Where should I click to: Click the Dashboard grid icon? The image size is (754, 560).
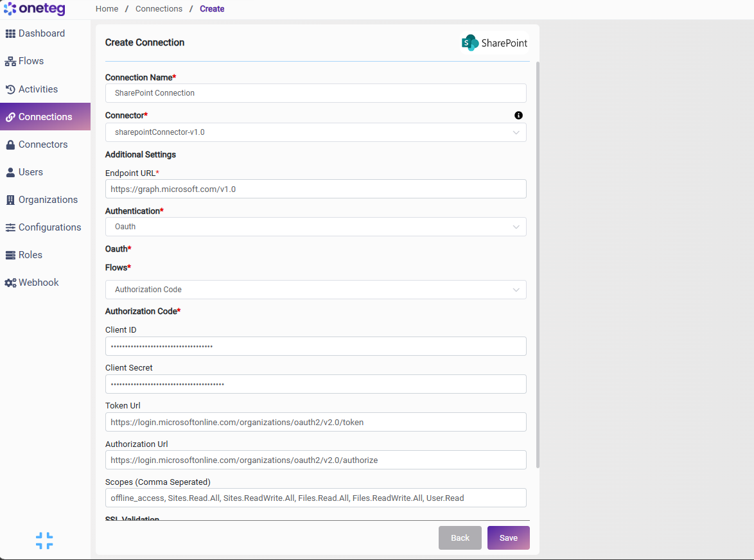pos(10,33)
